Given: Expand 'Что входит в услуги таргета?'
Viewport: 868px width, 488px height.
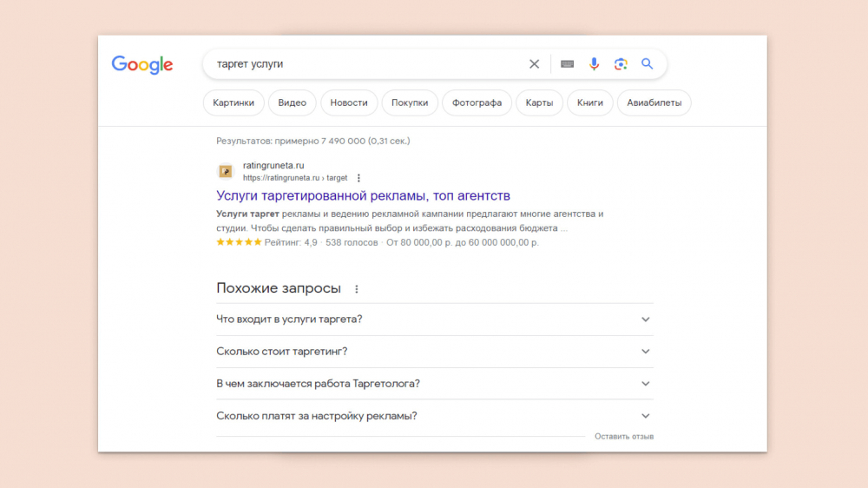Looking at the screenshot, I should 435,319.
